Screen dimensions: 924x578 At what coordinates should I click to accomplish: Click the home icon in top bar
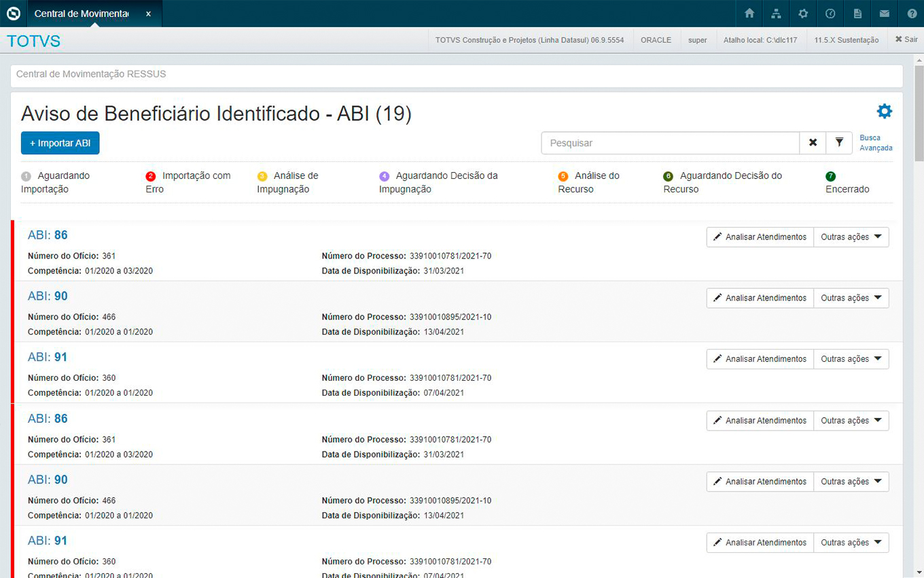[x=749, y=14]
